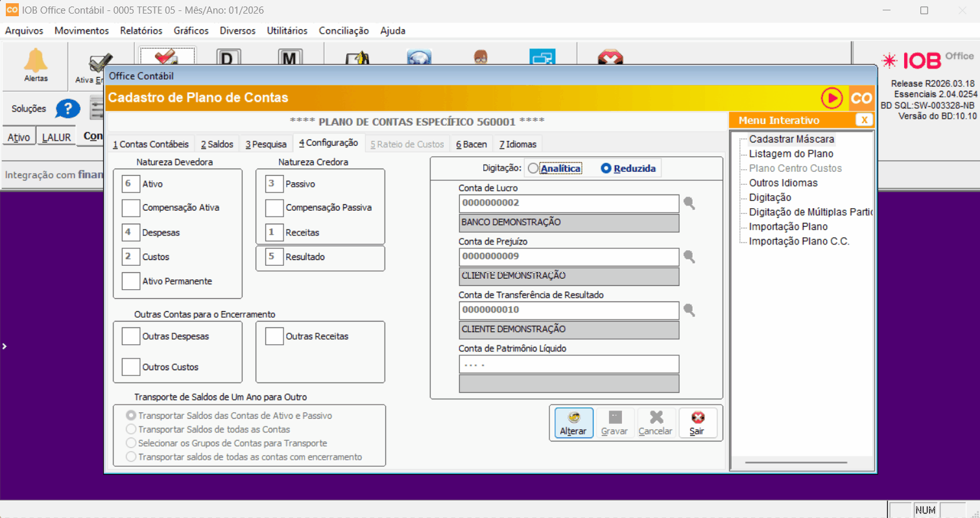Image resolution: width=980 pixels, height=518 pixels.
Task: Open Cadastrar Máscara in interactive menu
Action: (x=791, y=139)
